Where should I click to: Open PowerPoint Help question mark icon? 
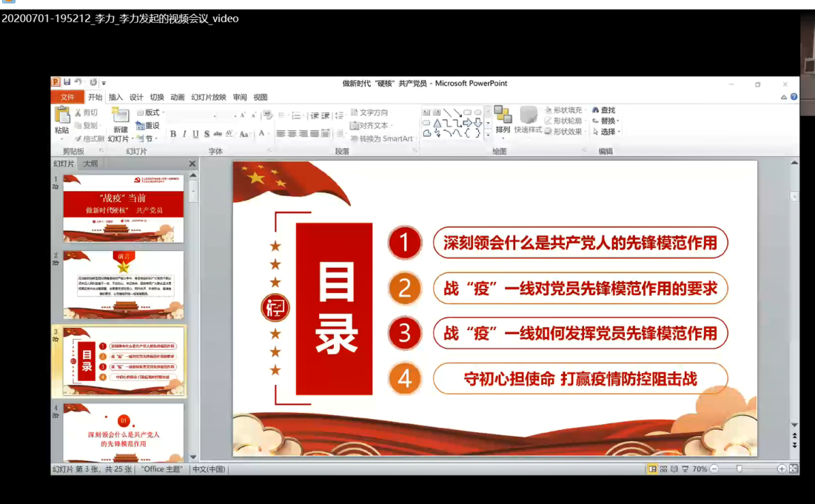click(x=794, y=97)
